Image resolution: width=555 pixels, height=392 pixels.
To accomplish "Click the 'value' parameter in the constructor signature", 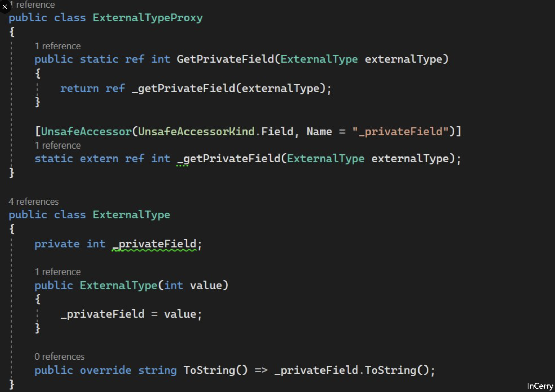I will coord(206,286).
